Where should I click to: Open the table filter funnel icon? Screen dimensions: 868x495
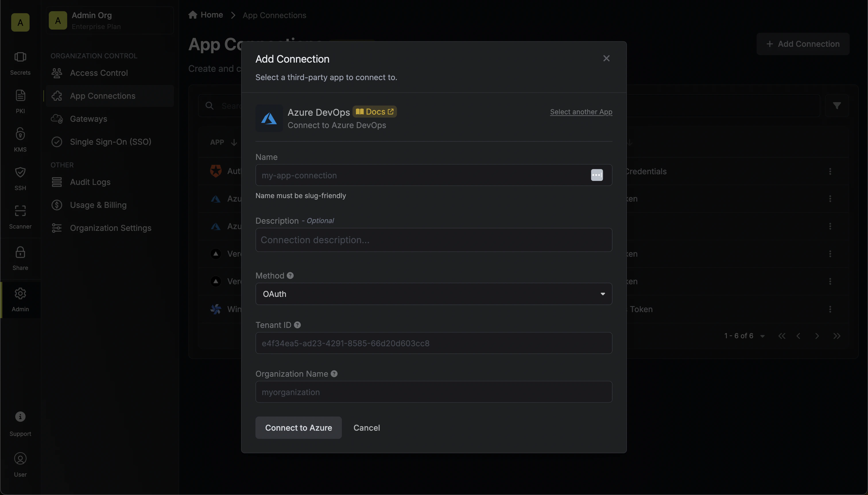[x=837, y=106]
